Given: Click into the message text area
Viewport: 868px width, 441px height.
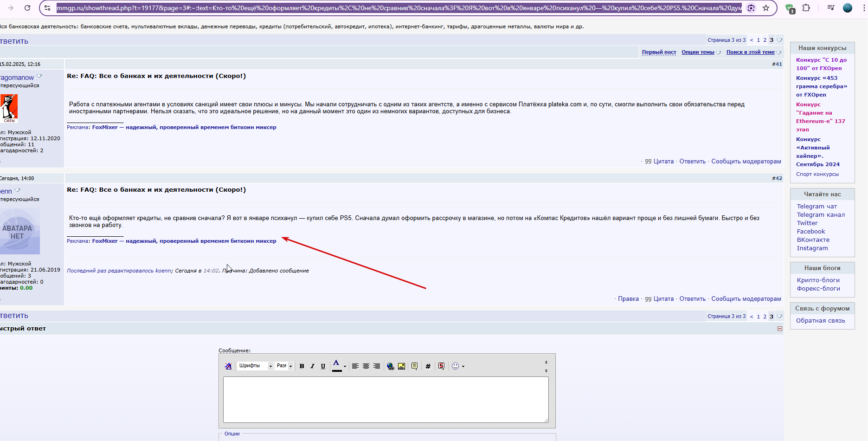Looking at the screenshot, I should tap(386, 400).
